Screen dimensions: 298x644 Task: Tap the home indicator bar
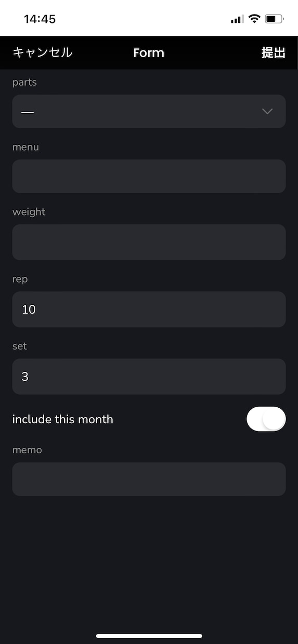tap(149, 636)
